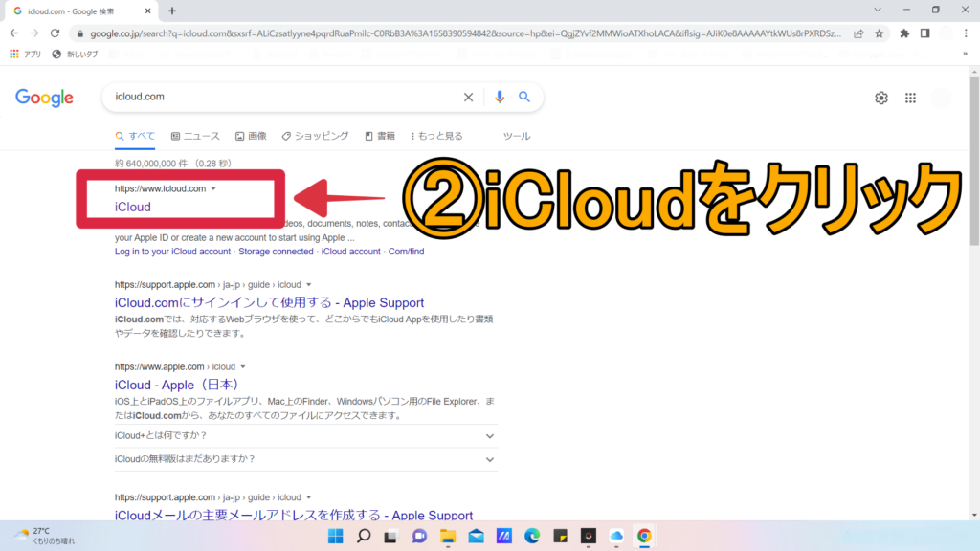This screenshot has width=980, height=551.
Task: Select the すべて search tab
Action: 135,136
